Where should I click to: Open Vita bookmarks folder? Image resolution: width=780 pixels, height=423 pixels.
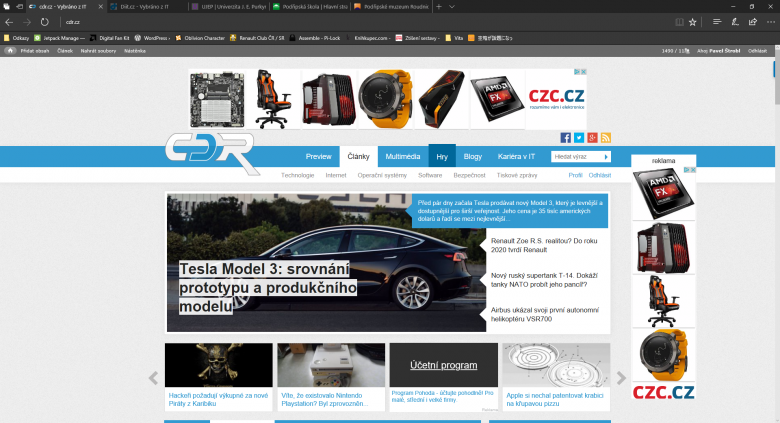454,38
